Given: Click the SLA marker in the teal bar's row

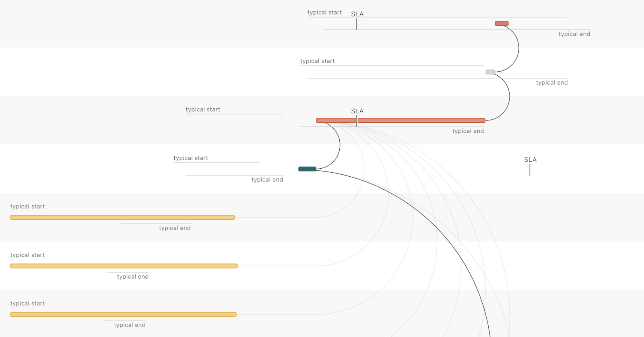Looking at the screenshot, I should [x=530, y=166].
